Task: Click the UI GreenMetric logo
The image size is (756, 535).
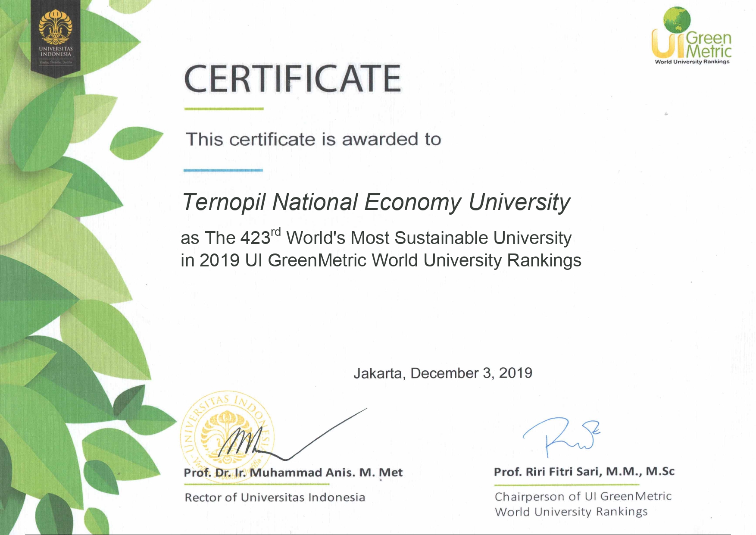Action: click(x=692, y=35)
